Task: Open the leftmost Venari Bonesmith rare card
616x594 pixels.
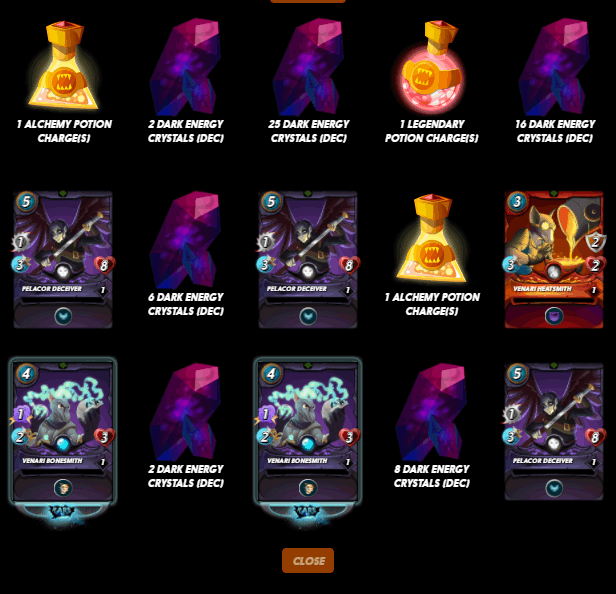Action: pos(63,431)
